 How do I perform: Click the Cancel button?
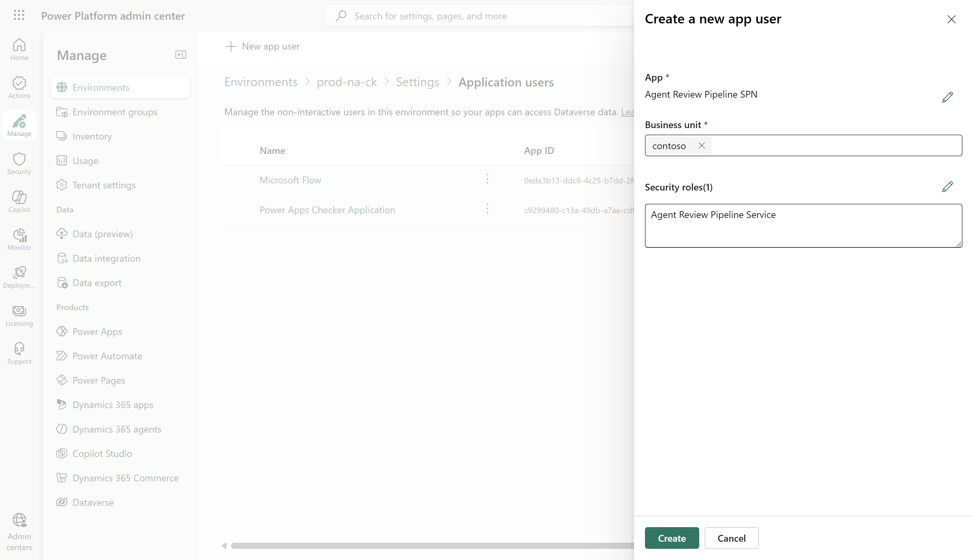(731, 538)
